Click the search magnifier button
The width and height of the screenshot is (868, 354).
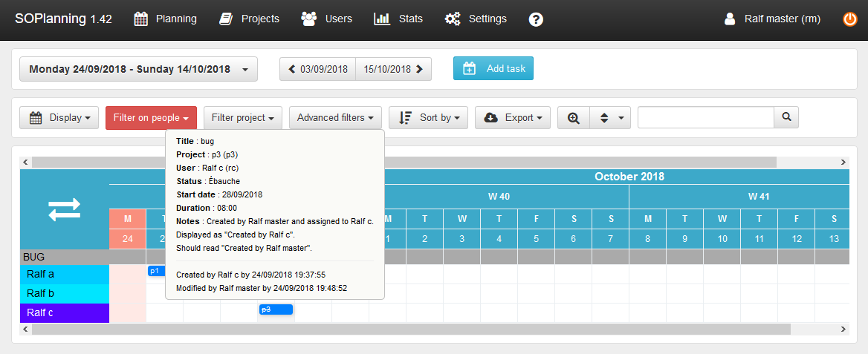(x=786, y=117)
